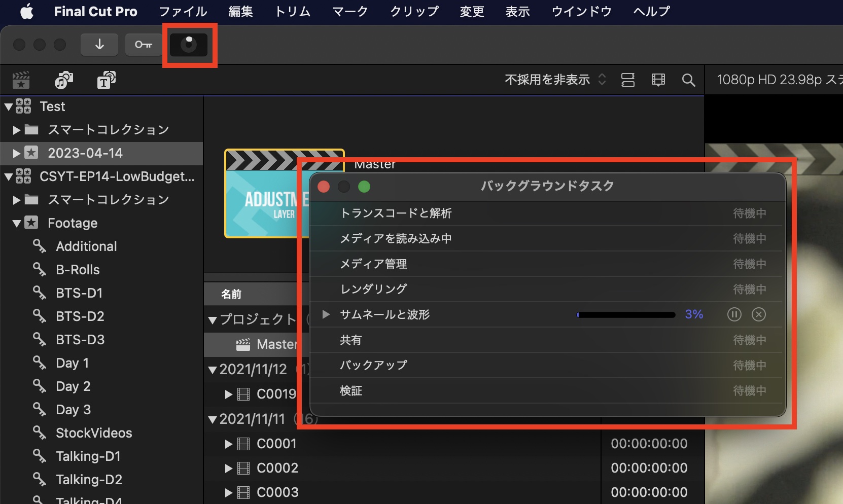Cancel the サムネールと波形 background task
Image resolution: width=843 pixels, height=504 pixels.
(758, 314)
